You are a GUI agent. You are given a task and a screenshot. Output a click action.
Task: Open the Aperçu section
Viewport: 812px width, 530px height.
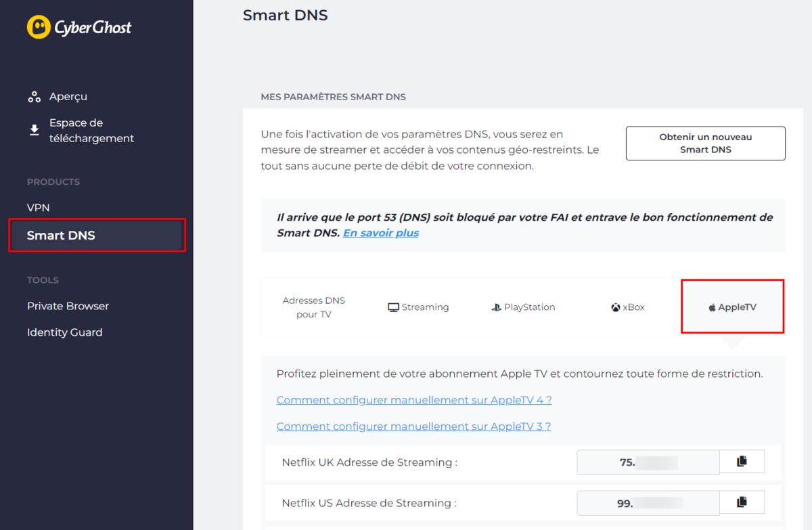point(68,97)
